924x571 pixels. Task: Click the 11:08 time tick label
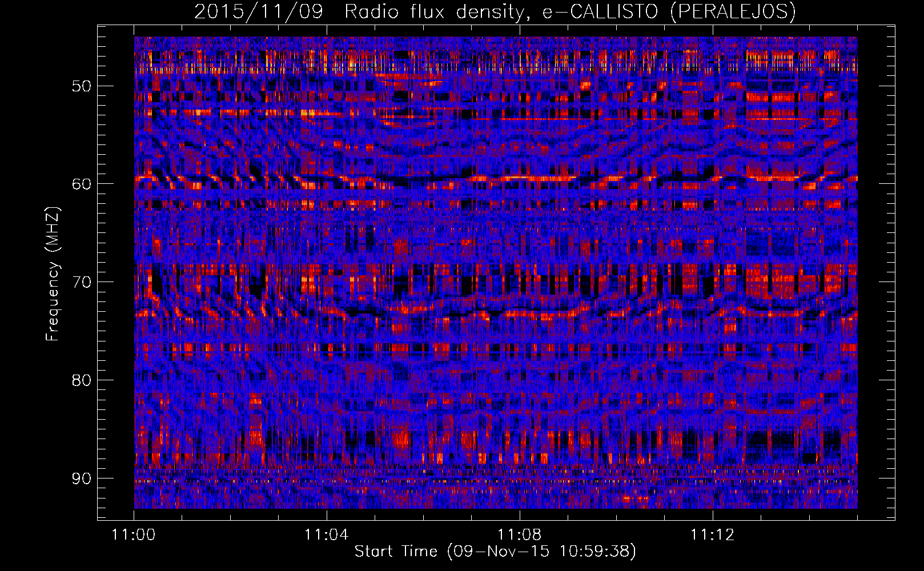(520, 535)
